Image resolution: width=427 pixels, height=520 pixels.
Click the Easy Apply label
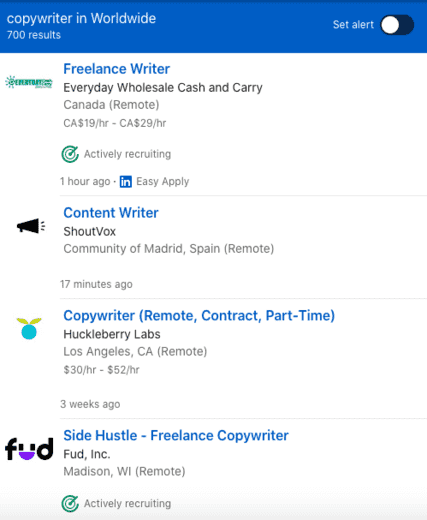coord(163,182)
